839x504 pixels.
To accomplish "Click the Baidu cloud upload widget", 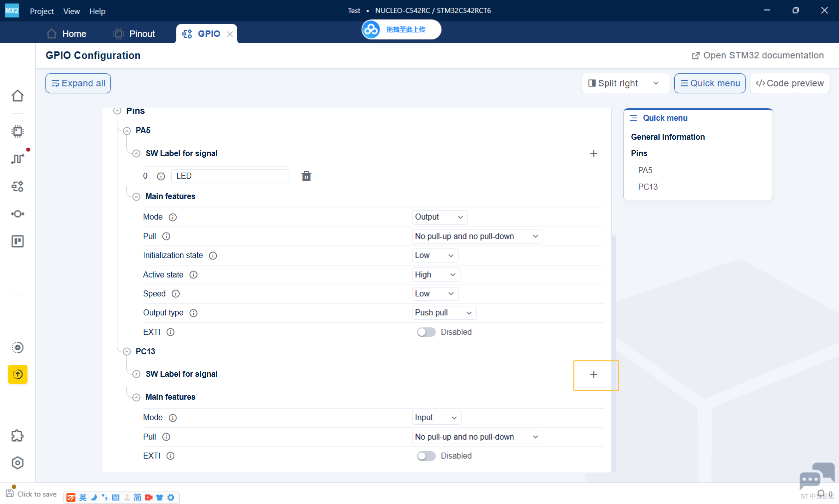I will coord(401,29).
